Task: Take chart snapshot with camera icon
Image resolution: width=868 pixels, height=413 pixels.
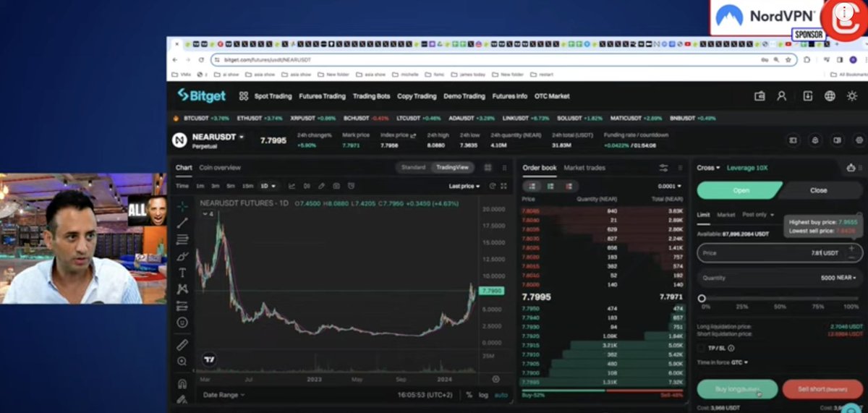Action: coord(336,186)
